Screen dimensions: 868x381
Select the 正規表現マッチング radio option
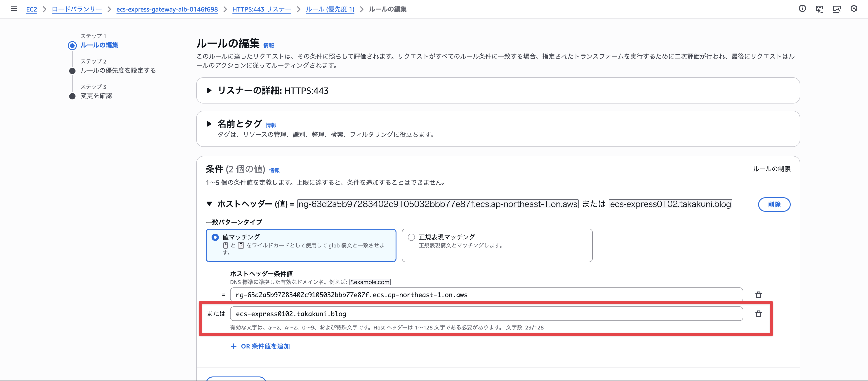click(411, 237)
